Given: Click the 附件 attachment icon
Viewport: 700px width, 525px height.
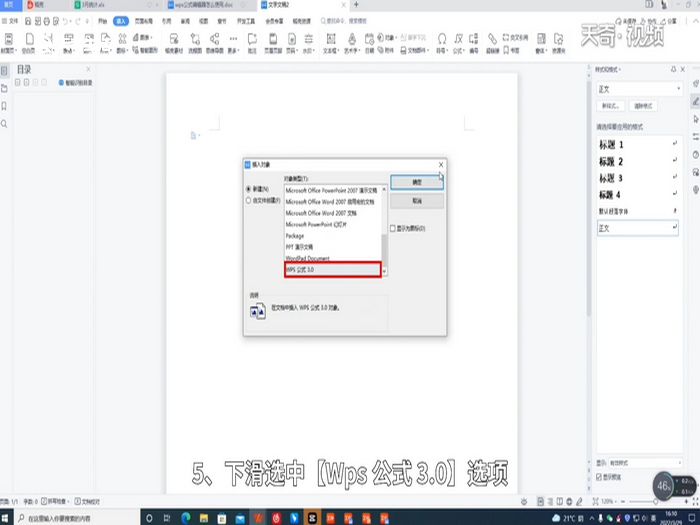Looking at the screenshot, I should (386, 50).
